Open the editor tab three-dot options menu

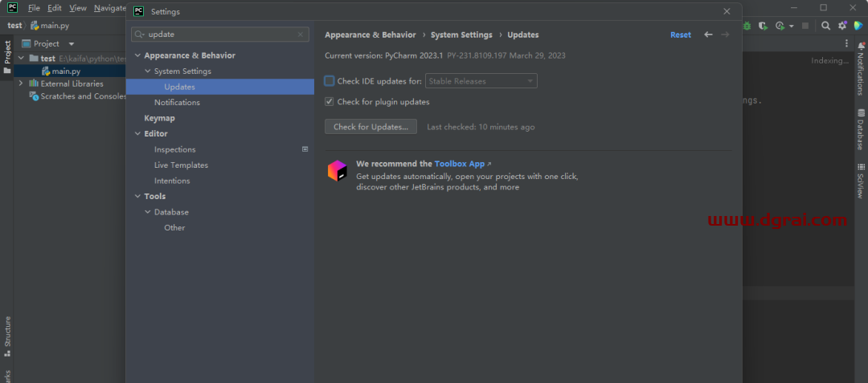[846, 43]
